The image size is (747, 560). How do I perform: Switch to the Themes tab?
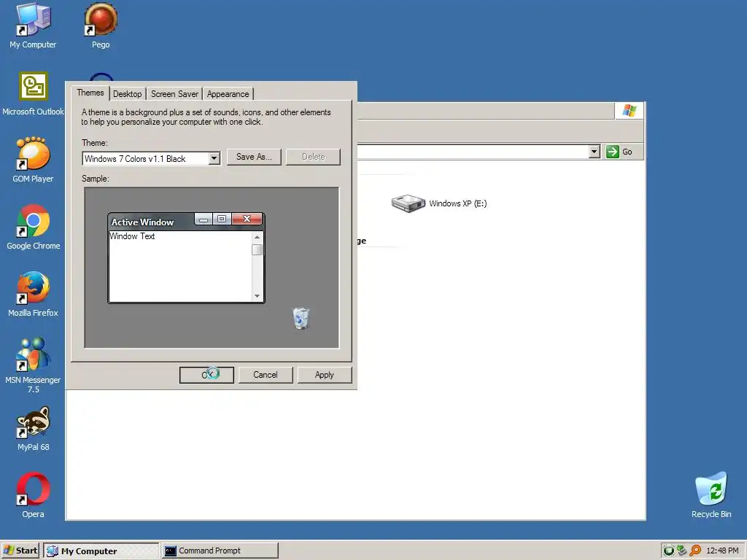click(90, 93)
